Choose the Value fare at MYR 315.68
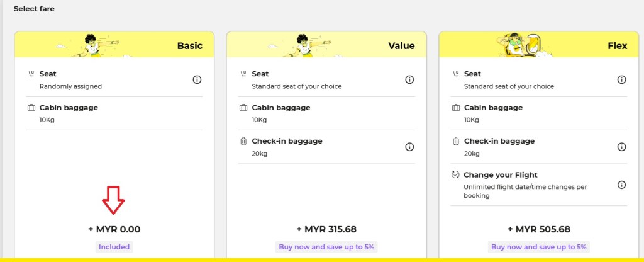This screenshot has width=644, height=262. [326, 229]
